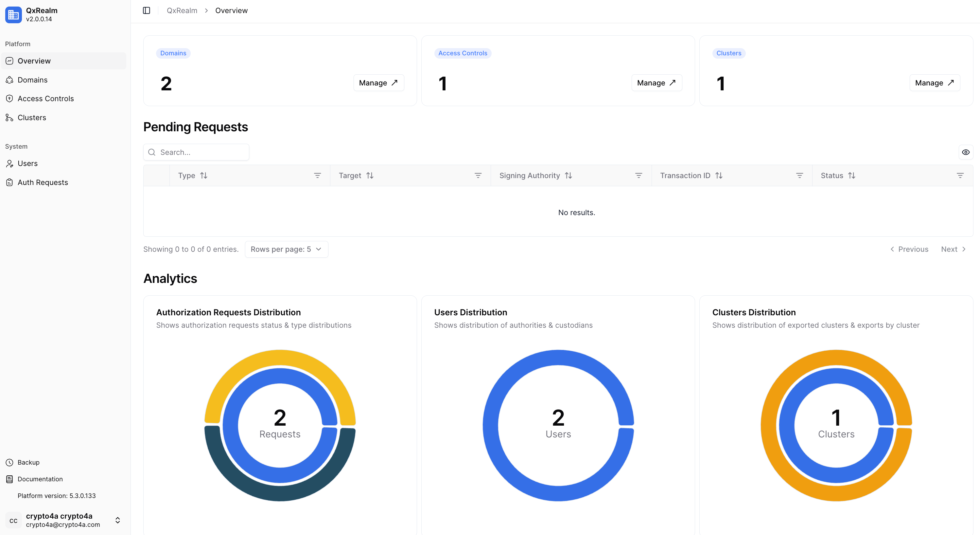The height and width of the screenshot is (535, 980).
Task: Open the Rows per page dropdown
Action: (x=287, y=249)
